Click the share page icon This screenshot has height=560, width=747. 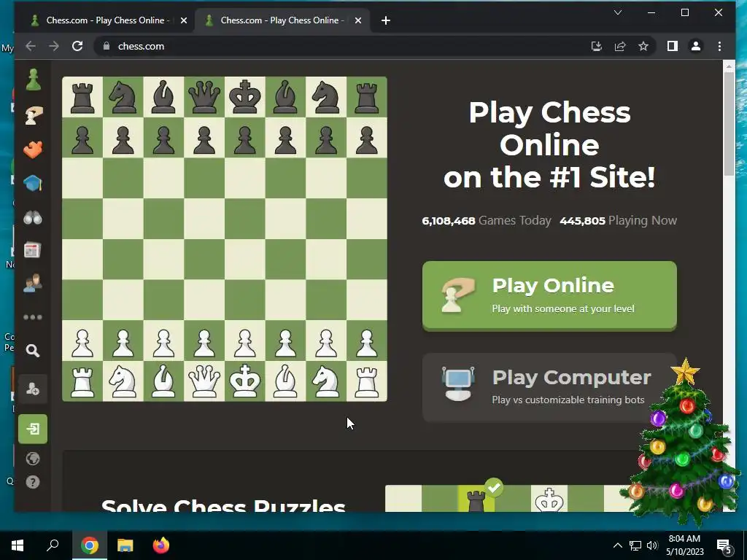620,46
